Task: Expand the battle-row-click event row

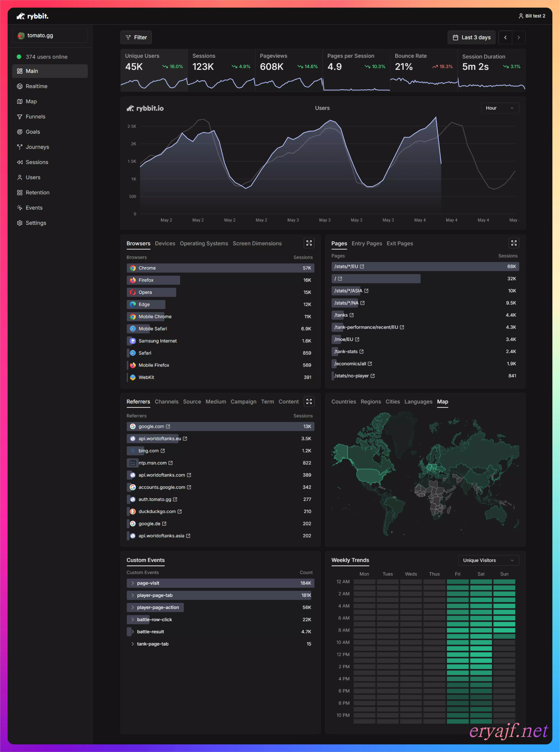Action: [x=220, y=620]
